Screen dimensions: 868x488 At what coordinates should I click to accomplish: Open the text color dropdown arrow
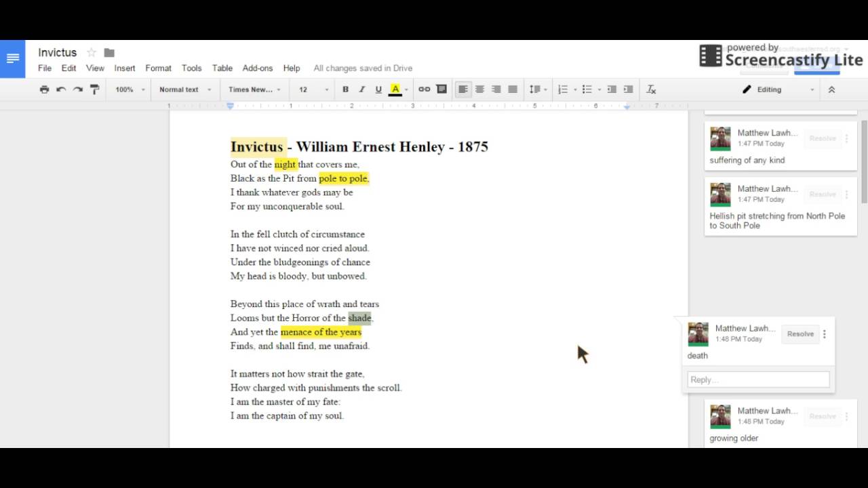pyautogui.click(x=406, y=89)
